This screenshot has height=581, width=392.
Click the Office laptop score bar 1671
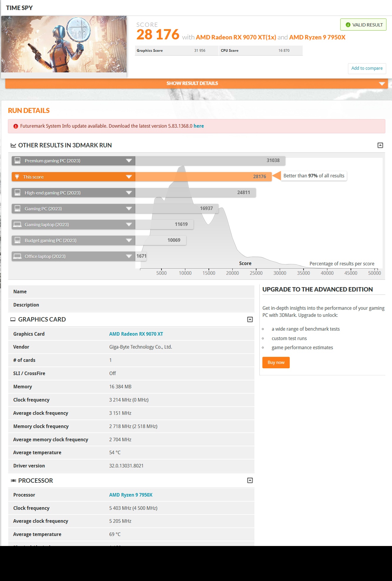[x=141, y=256]
